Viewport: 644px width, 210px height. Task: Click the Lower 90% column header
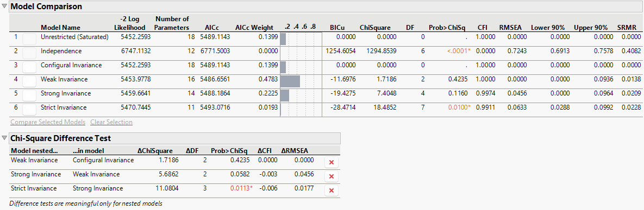pyautogui.click(x=548, y=28)
